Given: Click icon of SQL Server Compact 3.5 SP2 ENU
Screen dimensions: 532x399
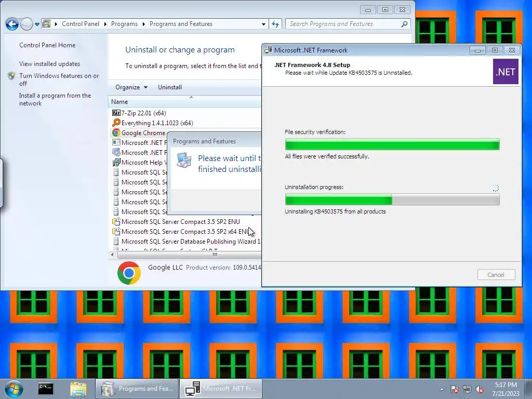Looking at the screenshot, I should (116, 221).
